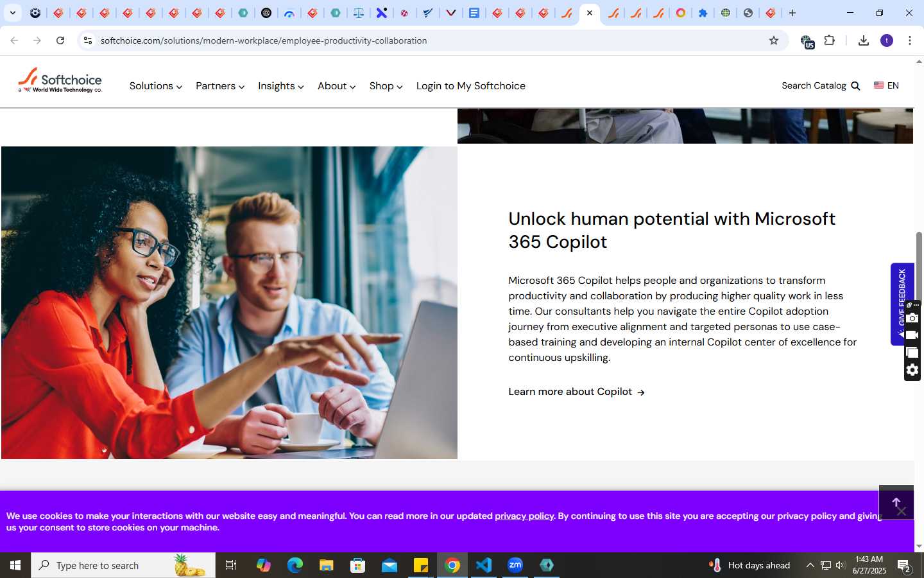The image size is (924, 578).
Task: Open the privacy policy link
Action: 524,516
